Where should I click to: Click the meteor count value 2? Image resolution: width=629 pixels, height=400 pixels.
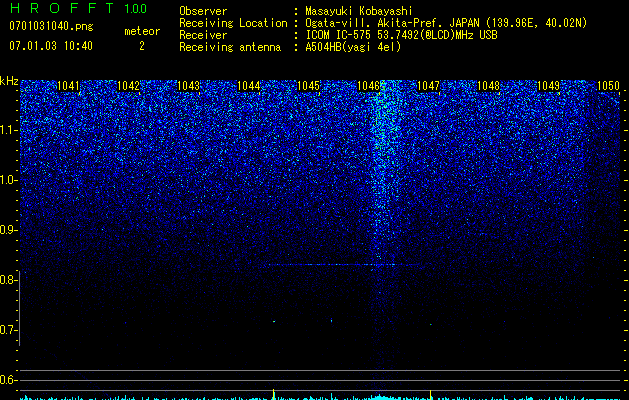click(x=142, y=46)
